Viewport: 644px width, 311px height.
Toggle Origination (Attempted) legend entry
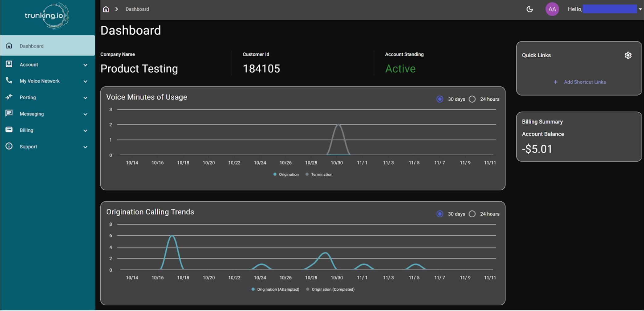tap(278, 289)
